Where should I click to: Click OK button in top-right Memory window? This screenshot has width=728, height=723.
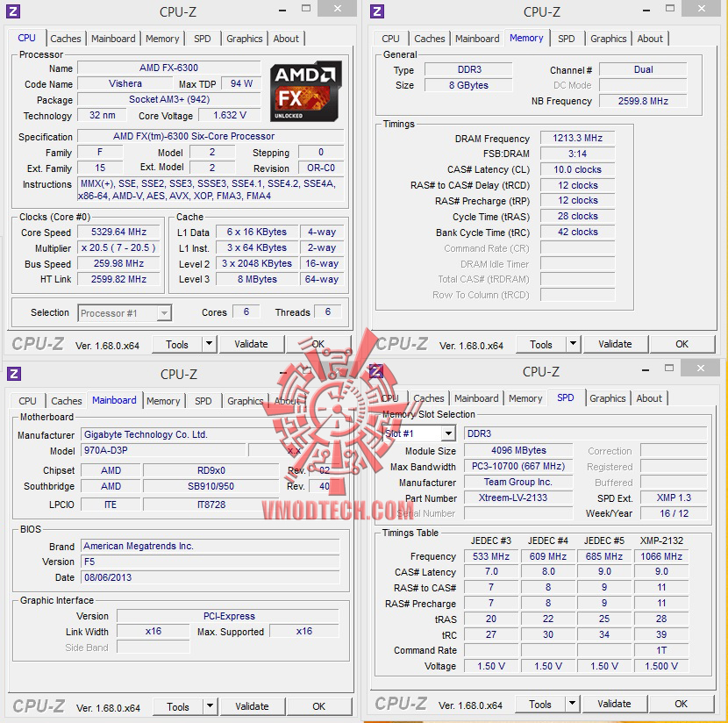pyautogui.click(x=682, y=344)
